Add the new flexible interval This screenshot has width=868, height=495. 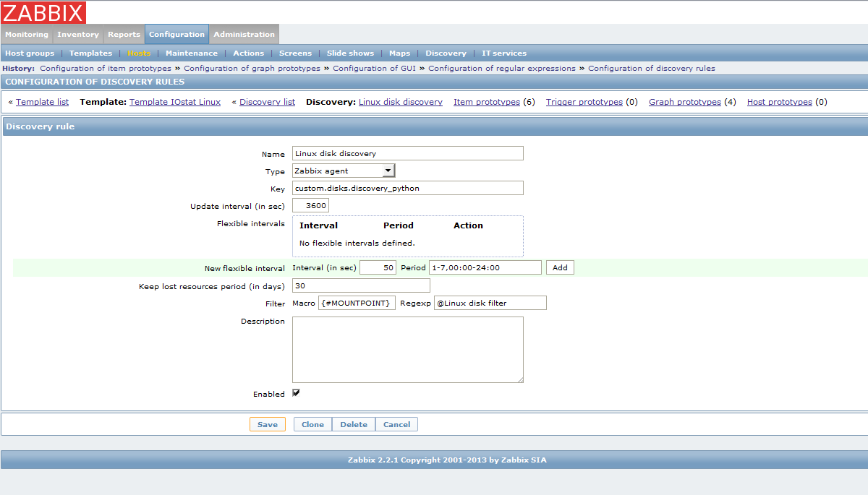[560, 267]
